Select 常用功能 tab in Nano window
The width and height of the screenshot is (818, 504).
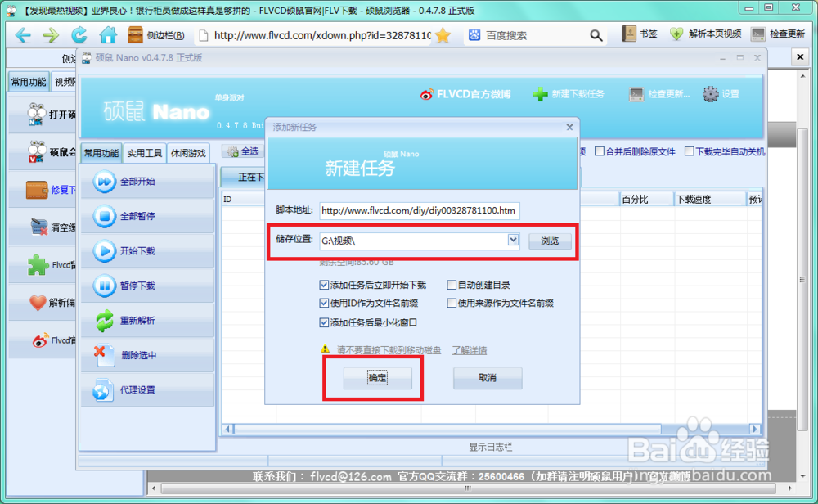coord(101,153)
